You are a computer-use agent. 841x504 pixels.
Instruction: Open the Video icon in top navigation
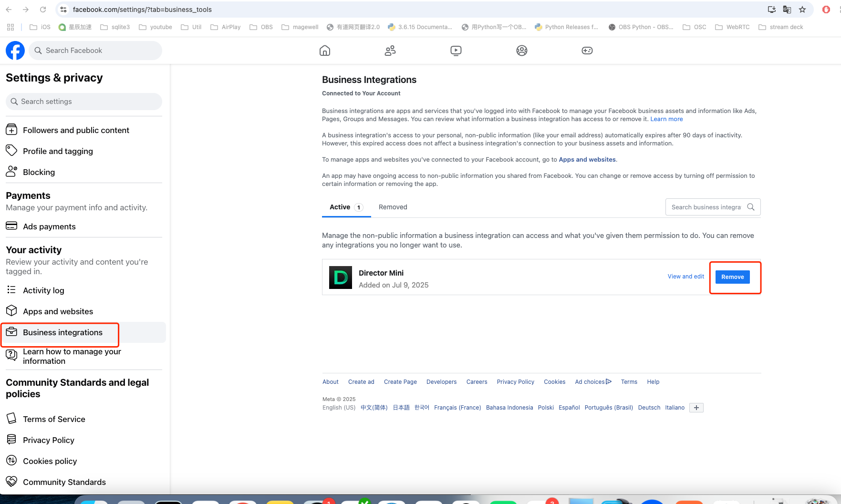(x=456, y=51)
